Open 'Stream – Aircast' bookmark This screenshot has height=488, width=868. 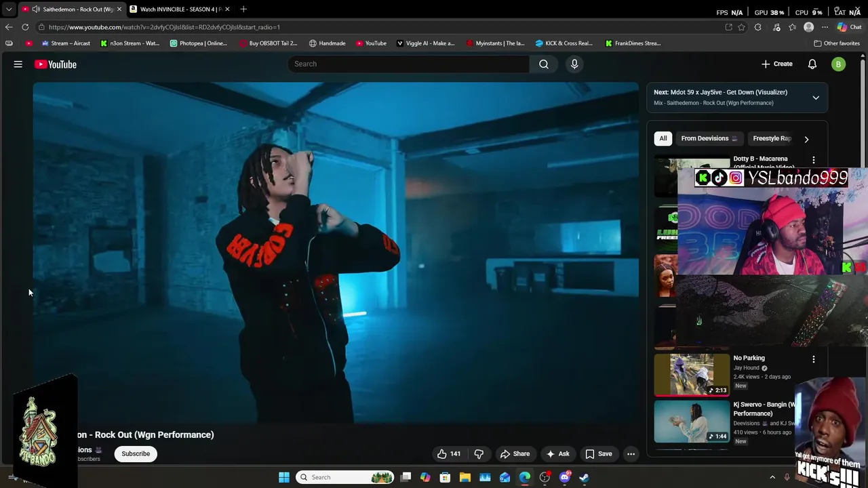point(66,43)
